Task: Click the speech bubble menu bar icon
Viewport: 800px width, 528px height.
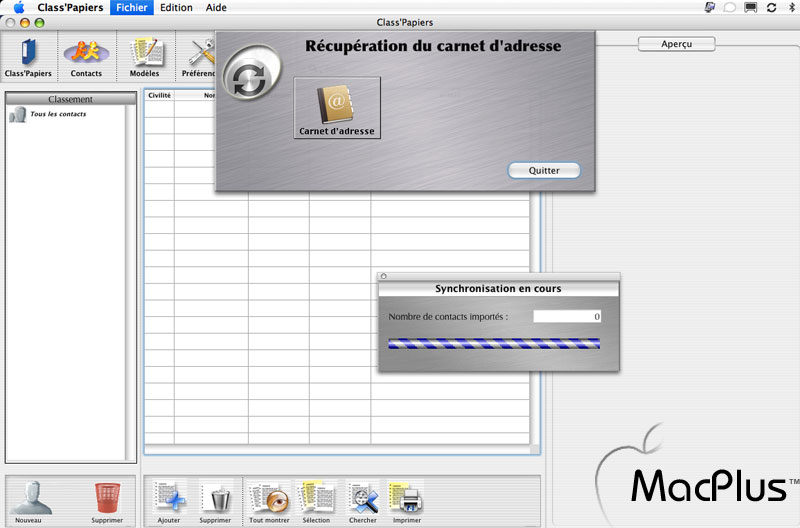Action: coord(730,7)
